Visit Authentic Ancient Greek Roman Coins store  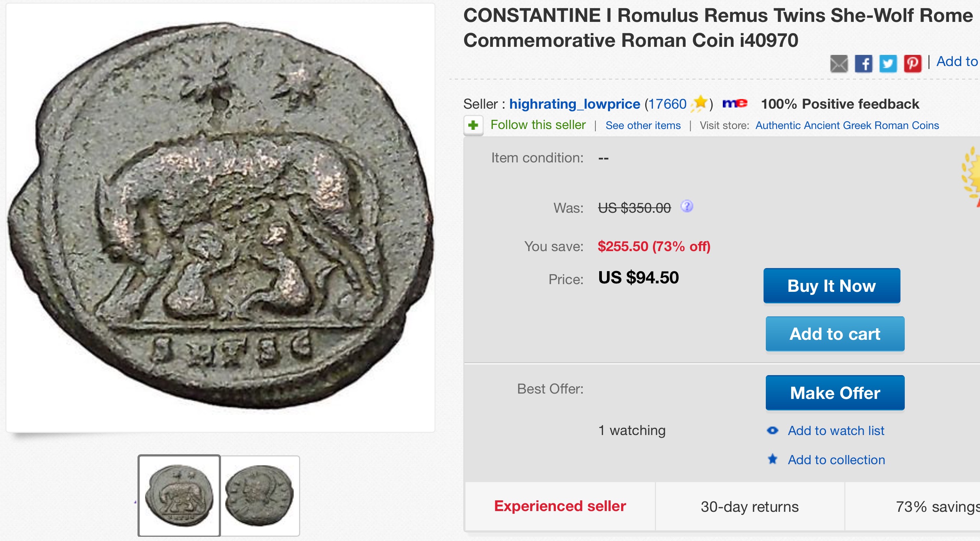tap(847, 126)
